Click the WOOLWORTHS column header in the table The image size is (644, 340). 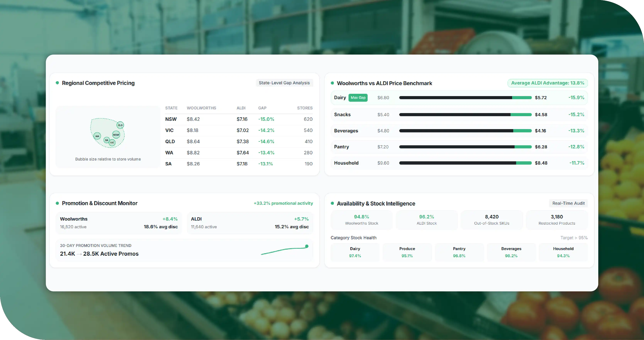coord(201,108)
